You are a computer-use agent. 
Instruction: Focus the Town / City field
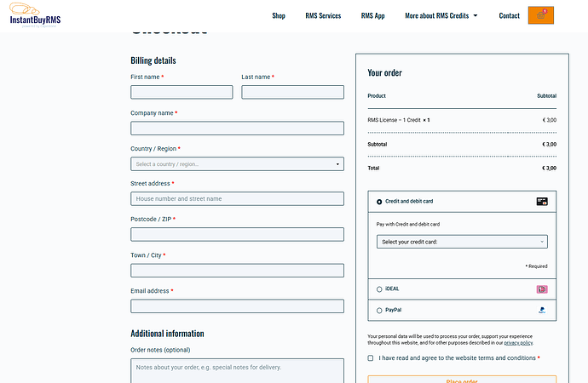(237, 271)
